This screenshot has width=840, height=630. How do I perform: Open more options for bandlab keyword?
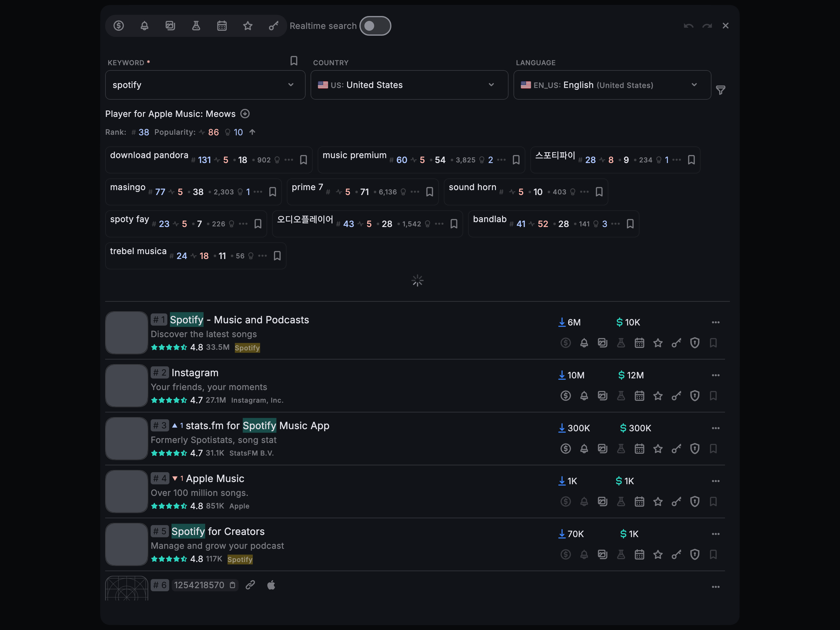coord(616,223)
